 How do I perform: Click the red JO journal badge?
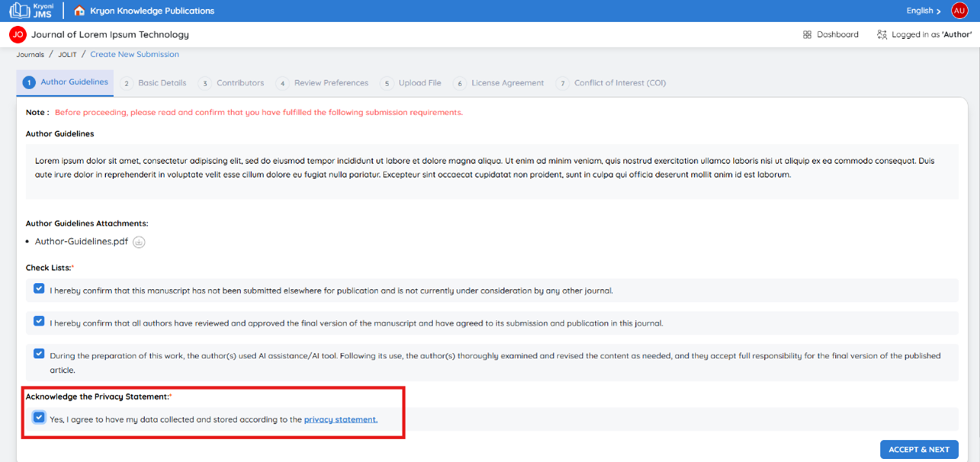pyautogui.click(x=18, y=34)
